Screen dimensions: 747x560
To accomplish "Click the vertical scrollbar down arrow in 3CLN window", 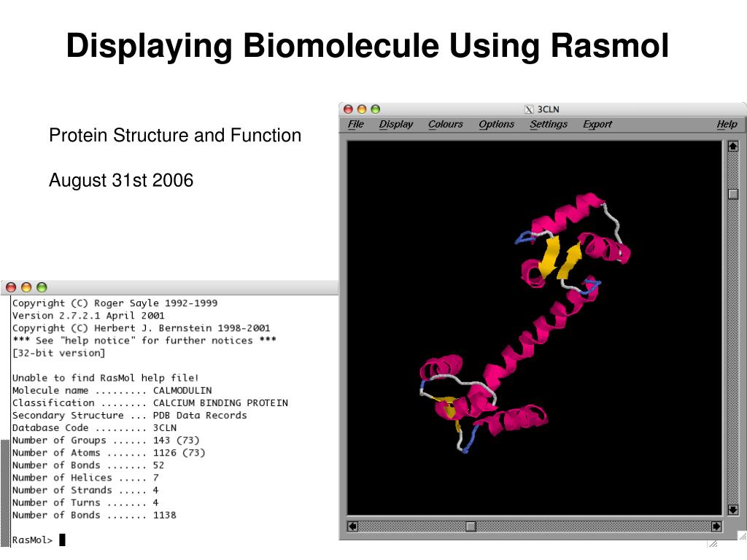I will (x=733, y=510).
